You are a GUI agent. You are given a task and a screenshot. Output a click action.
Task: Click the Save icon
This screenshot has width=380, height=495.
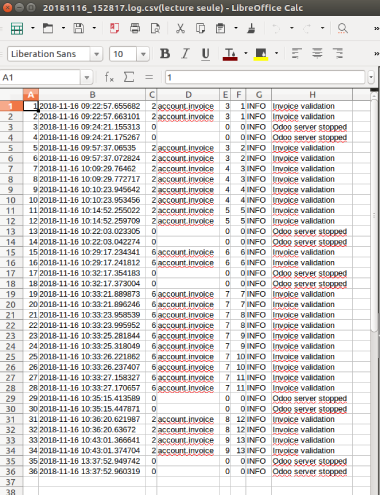click(x=79, y=28)
